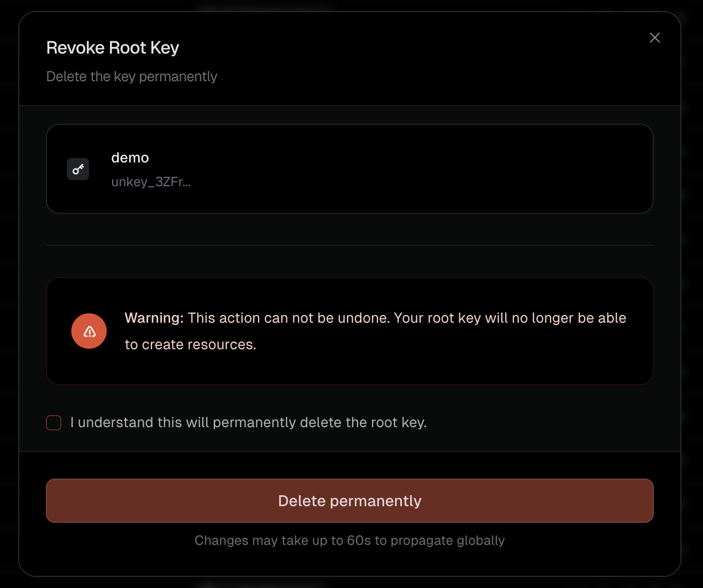Tap the close cross at the top right
Viewport: 703px width, 588px height.
click(x=655, y=38)
